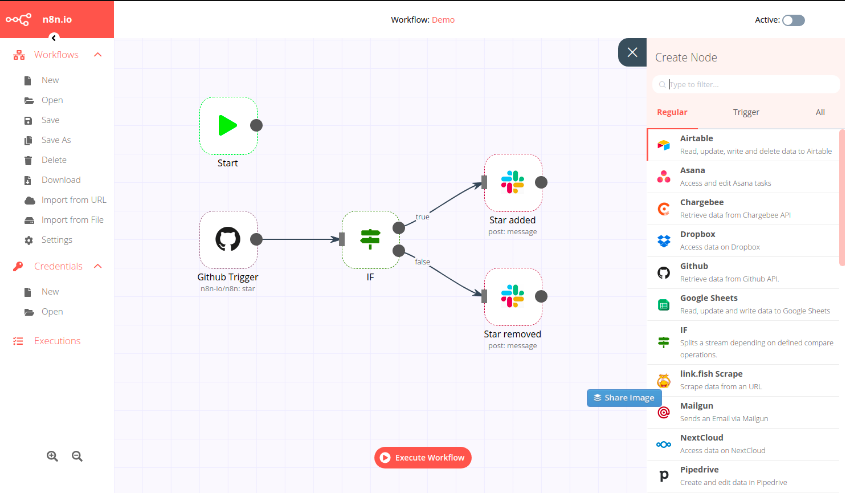Select the Star removed Slack node
This screenshot has height=493, width=845.
pos(512,296)
